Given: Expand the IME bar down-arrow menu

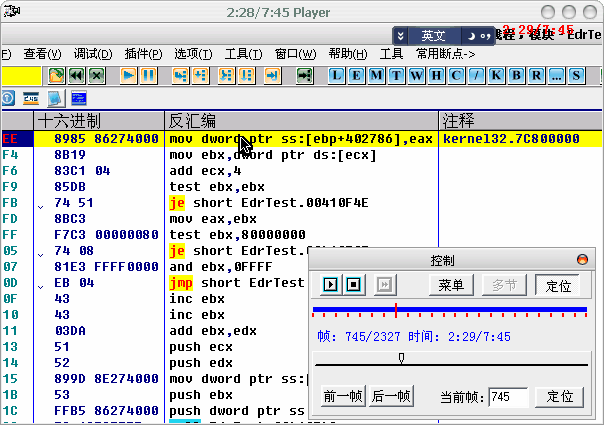Looking at the screenshot, I should (x=402, y=35).
